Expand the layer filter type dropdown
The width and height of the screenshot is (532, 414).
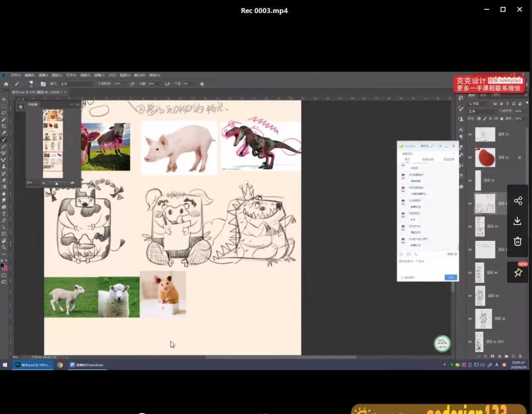pos(480,103)
